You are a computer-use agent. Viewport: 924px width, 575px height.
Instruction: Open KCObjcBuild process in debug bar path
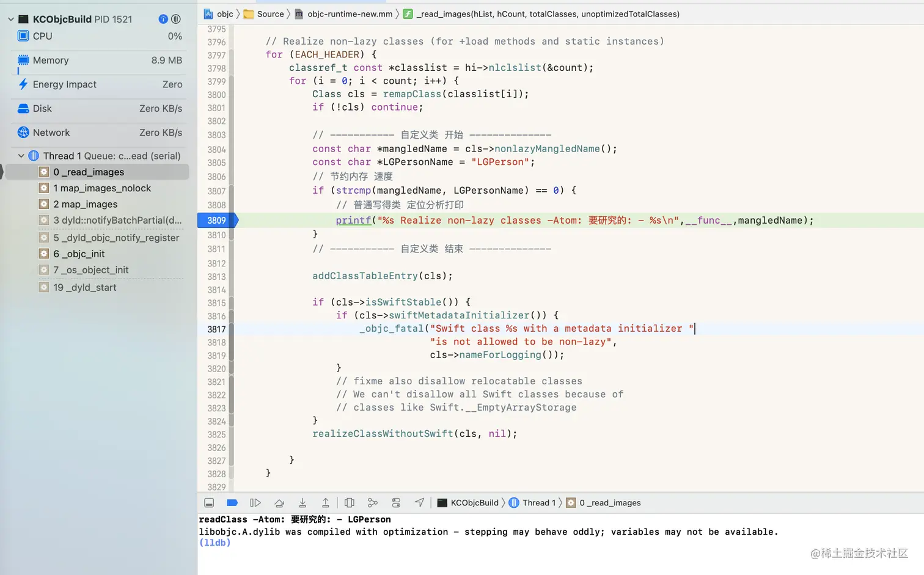(468, 503)
